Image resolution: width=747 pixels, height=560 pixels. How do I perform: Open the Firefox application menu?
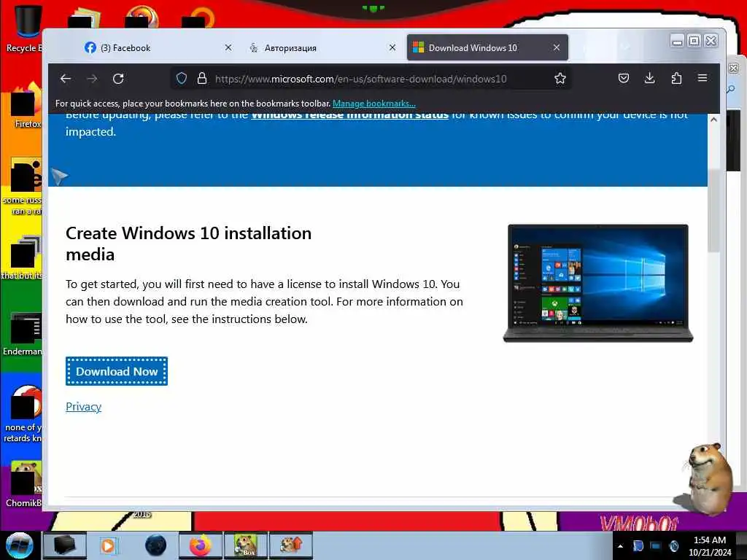click(703, 78)
